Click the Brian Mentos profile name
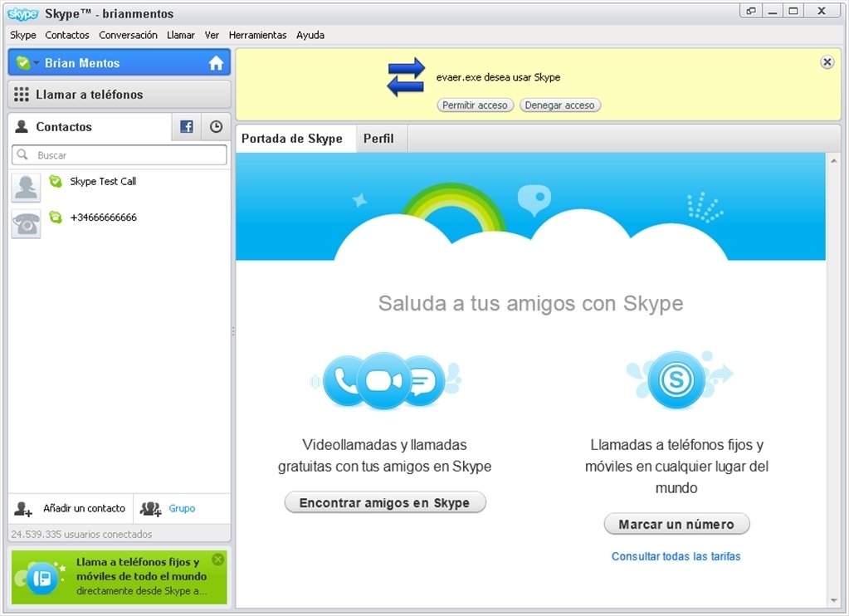This screenshot has height=616, width=849. click(x=82, y=63)
